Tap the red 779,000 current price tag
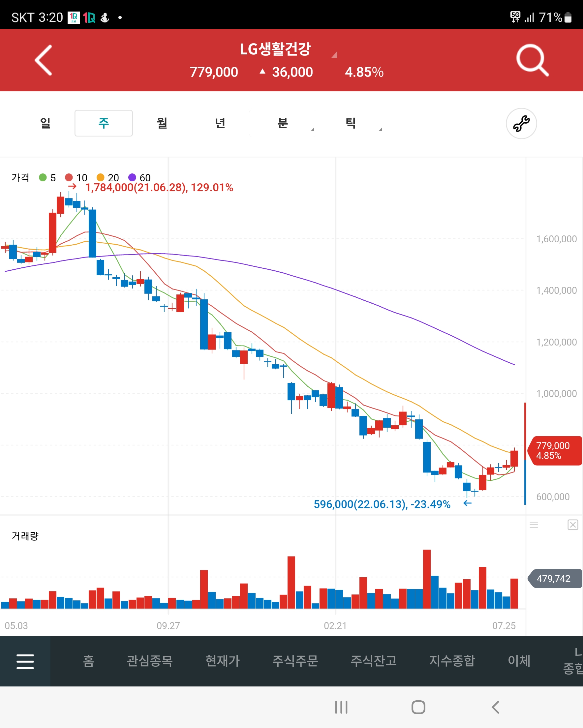Viewport: 583px width, 728px height. pos(555,451)
